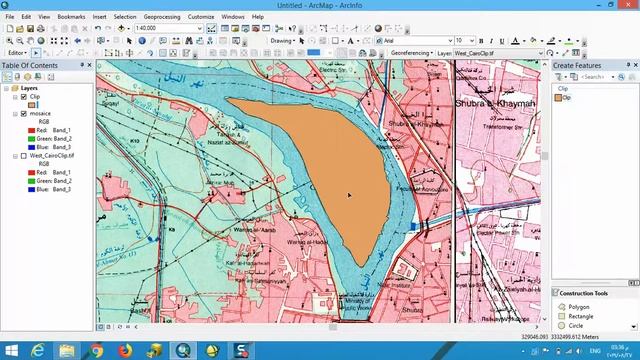Image resolution: width=640 pixels, height=360 pixels.
Task: Select the Zoom Out tool
Action: (20, 41)
